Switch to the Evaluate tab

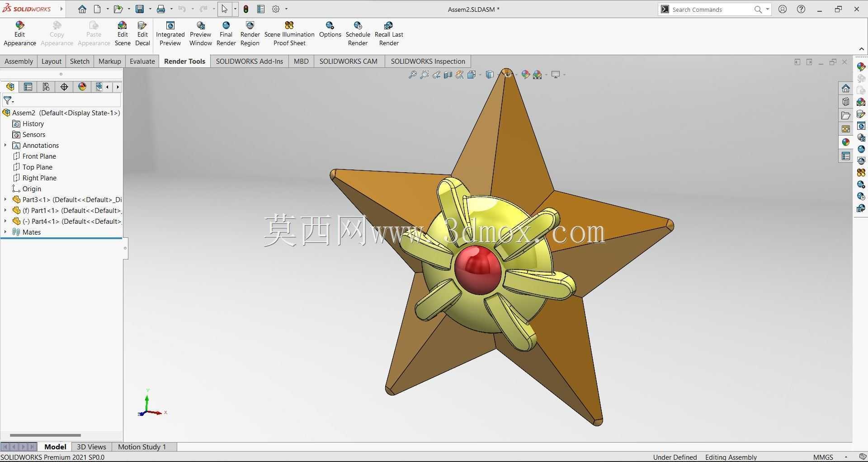tap(142, 61)
